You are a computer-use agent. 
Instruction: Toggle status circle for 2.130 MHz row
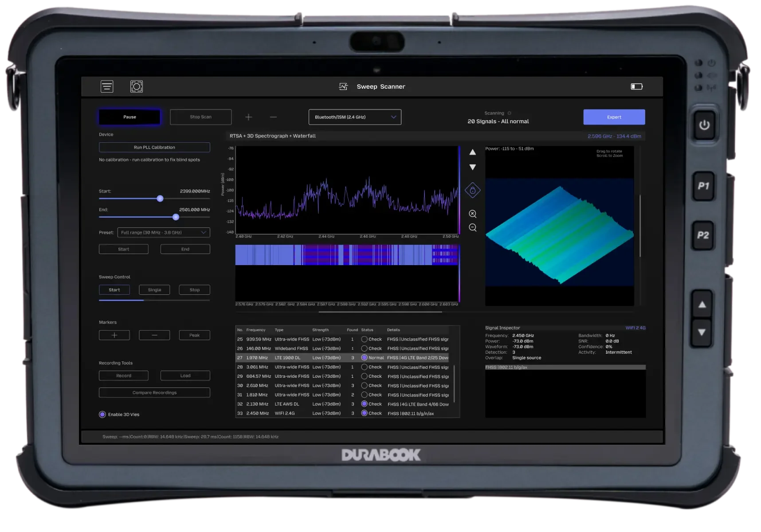click(x=364, y=404)
